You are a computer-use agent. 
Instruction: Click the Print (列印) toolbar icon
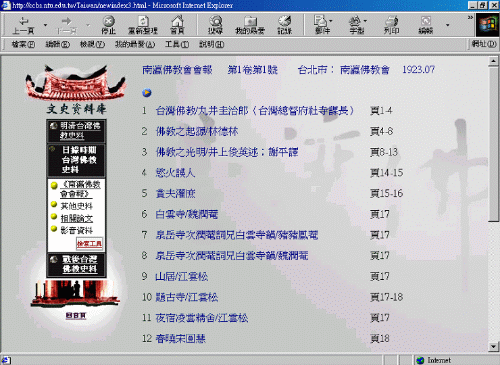coord(391,25)
